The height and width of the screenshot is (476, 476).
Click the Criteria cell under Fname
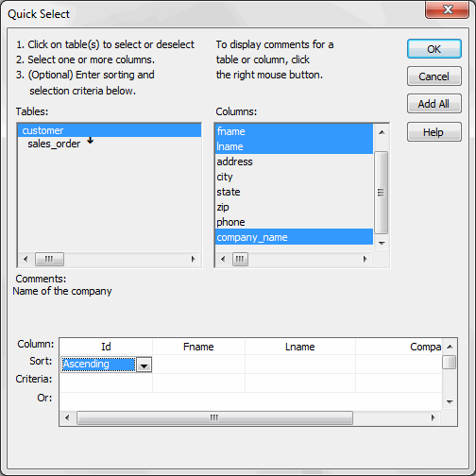198,382
